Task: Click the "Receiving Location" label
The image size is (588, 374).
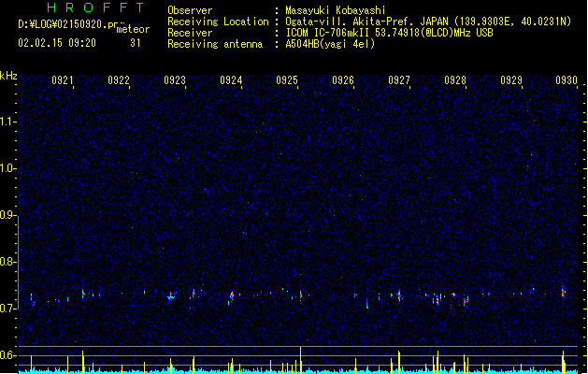Action: click(218, 22)
